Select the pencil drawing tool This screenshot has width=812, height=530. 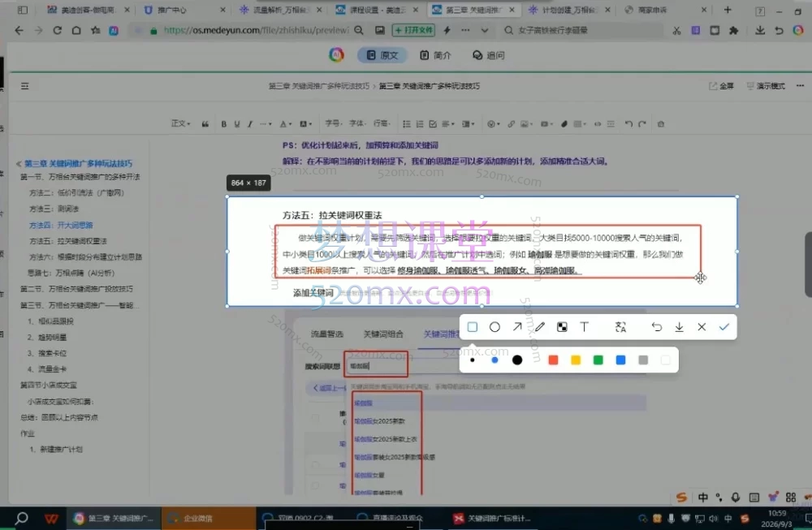coord(540,327)
